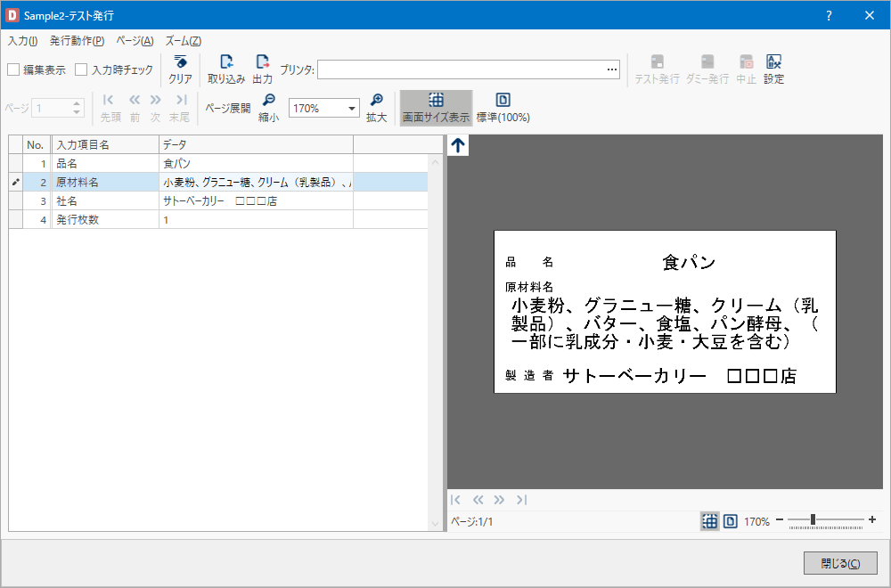Image resolution: width=891 pixels, height=588 pixels.
Task: Enable the 入力時チェック checkbox
Action: tap(81, 69)
